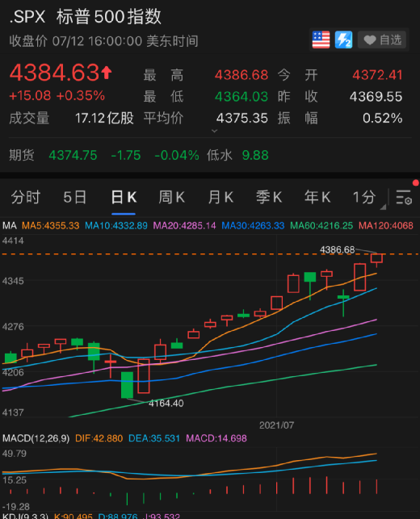Select the 季K tab
The height and width of the screenshot is (519, 420).
pyautogui.click(x=269, y=197)
